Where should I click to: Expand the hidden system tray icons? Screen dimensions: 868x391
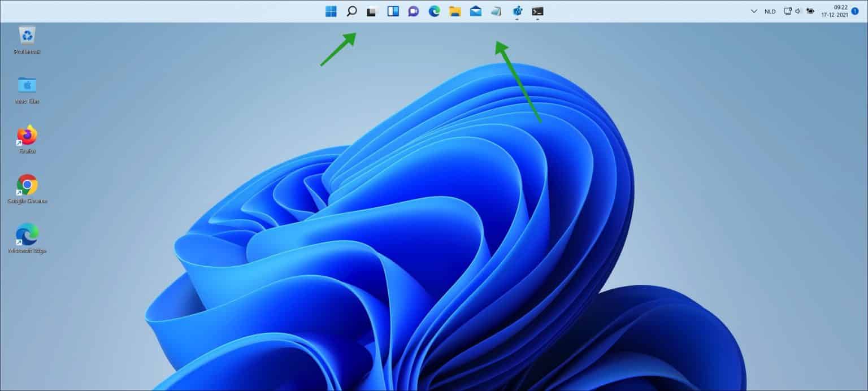click(753, 11)
